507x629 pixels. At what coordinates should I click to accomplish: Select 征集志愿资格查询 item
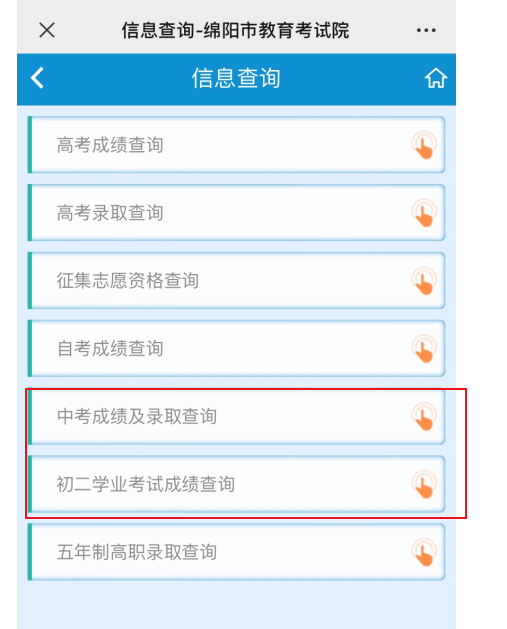pos(236,280)
